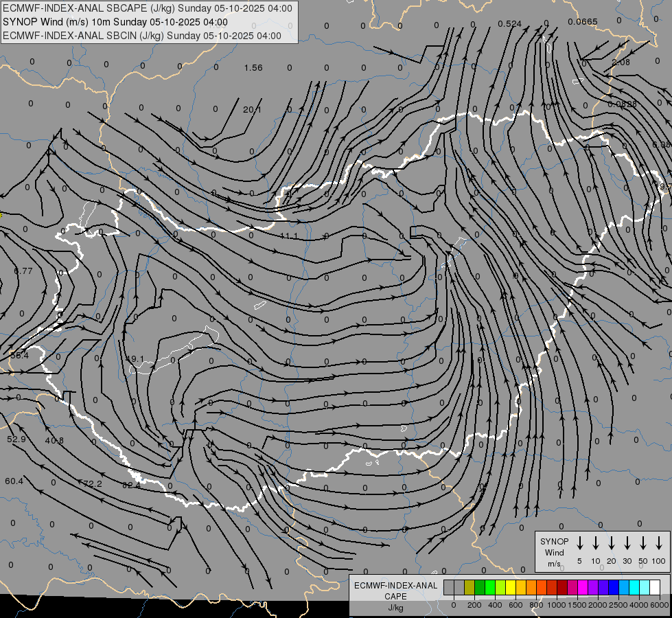The width and height of the screenshot is (672, 618).
Task: Pick the dark green CAPE legend swatch
Action: click(x=480, y=587)
